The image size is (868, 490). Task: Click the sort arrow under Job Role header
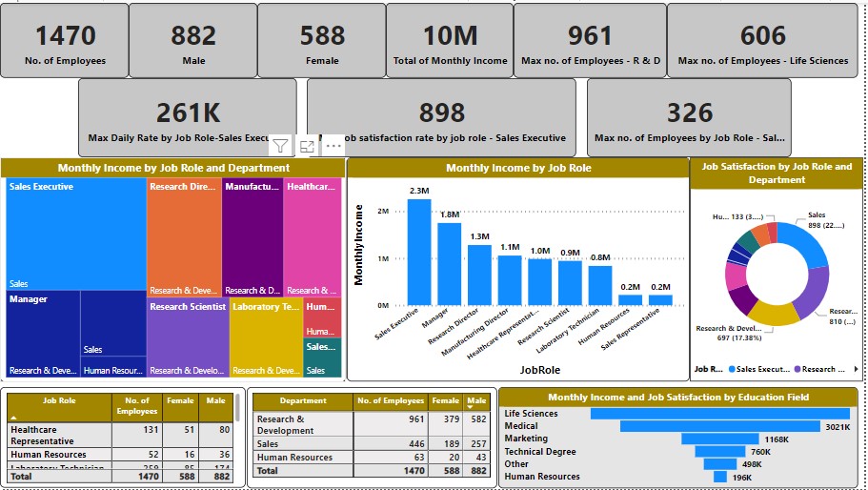point(13,418)
